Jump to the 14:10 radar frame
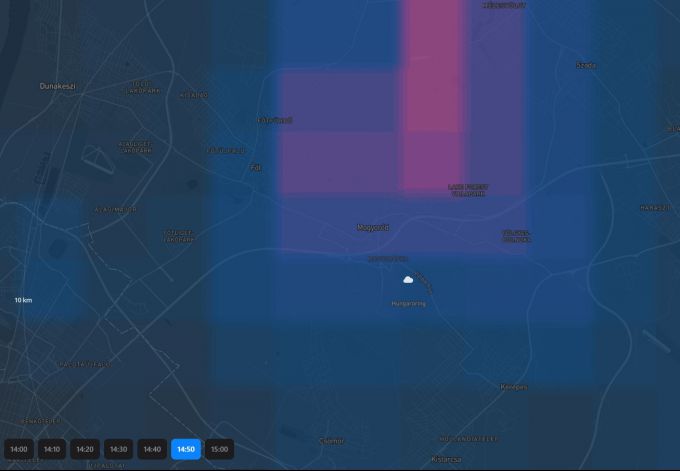The image size is (680, 471). (53, 449)
